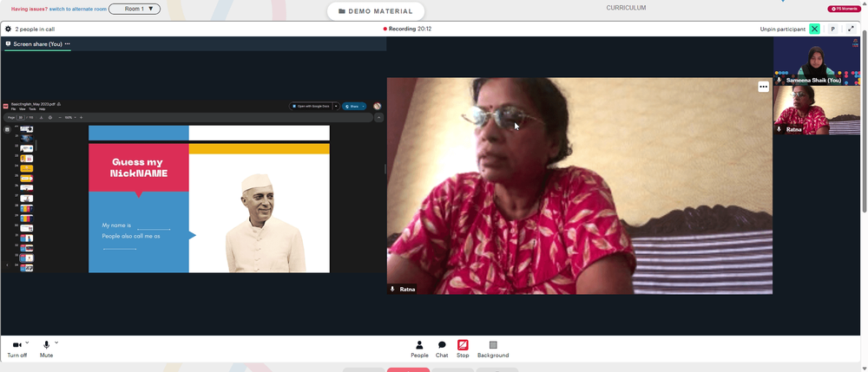Toggle PDF thumbnail sidebar icon

click(7, 129)
